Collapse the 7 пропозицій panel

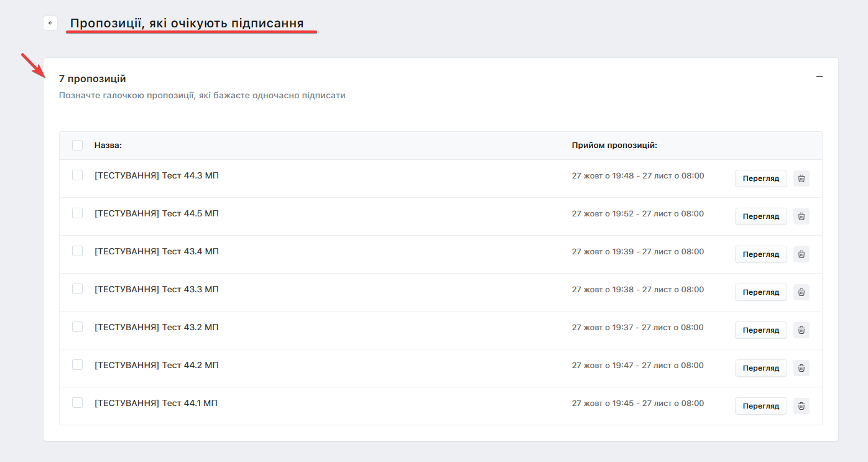819,76
